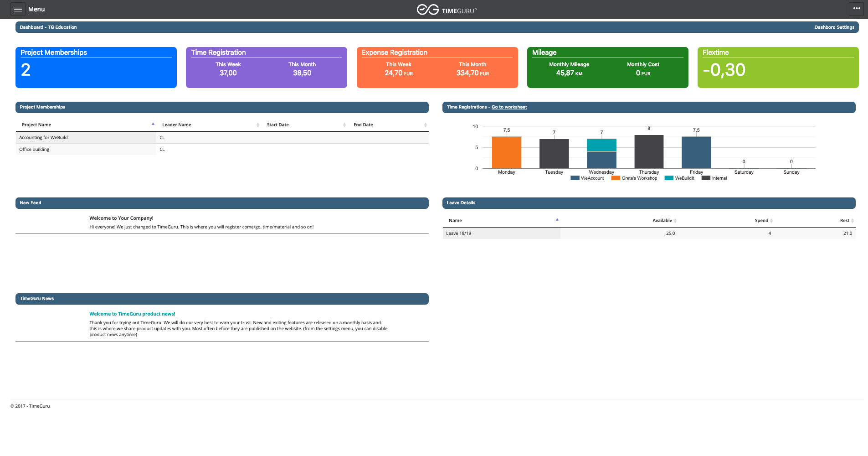Select the Office building project row
Image resolution: width=868 pixels, height=456 pixels.
coord(222,150)
